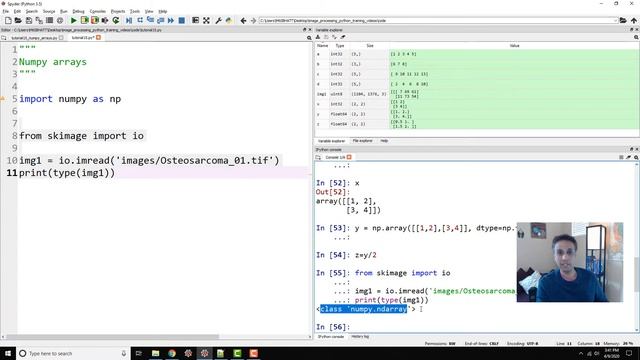Open editor options search icon
This screenshot has height=360, width=640.
pyautogui.click(x=309, y=38)
